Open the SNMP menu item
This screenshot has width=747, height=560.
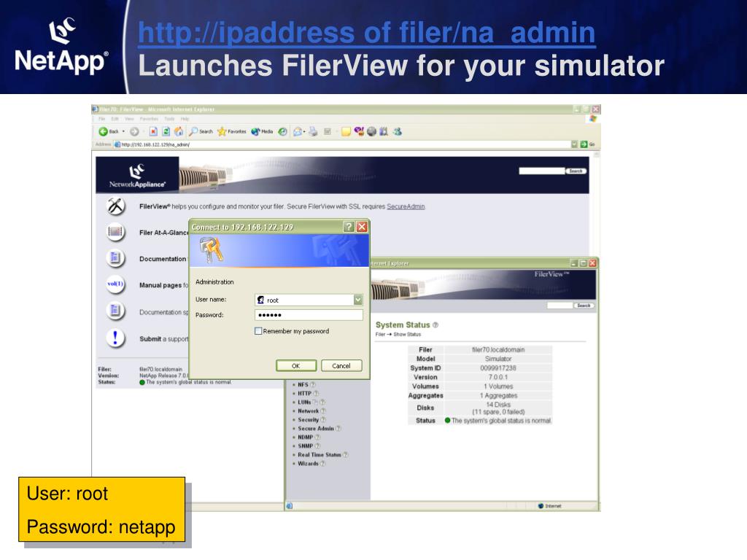(306, 446)
